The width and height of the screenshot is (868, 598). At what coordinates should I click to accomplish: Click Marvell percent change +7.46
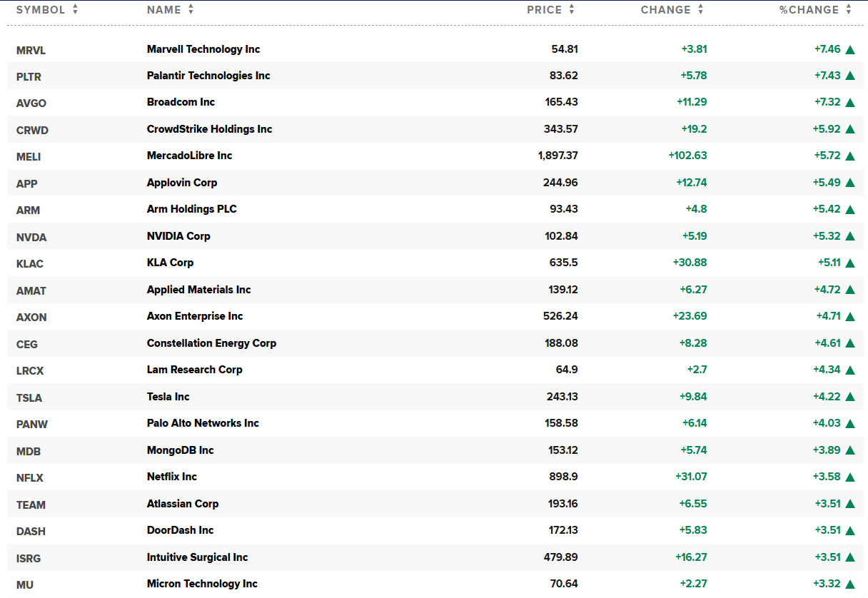pos(827,49)
